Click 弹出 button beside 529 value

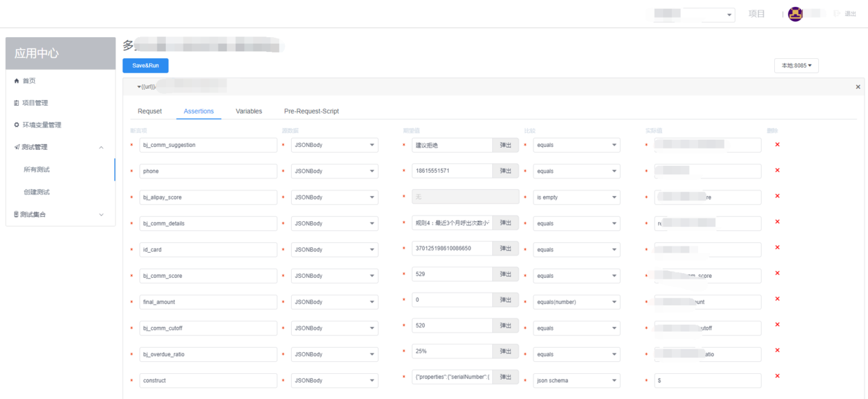[x=505, y=274]
